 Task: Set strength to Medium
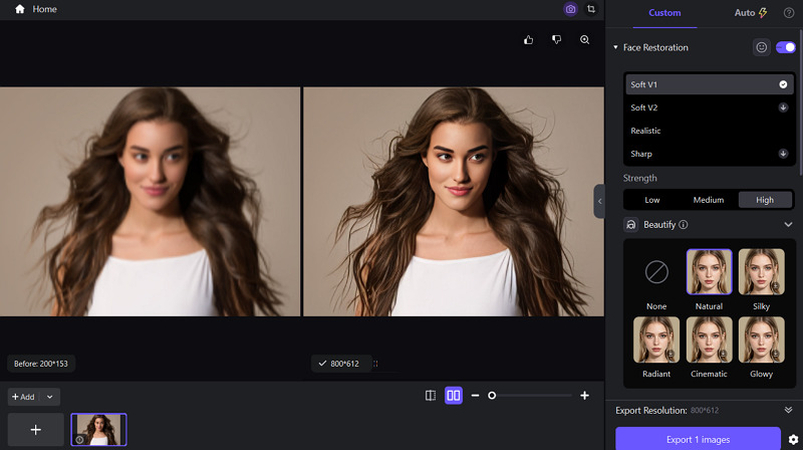pos(708,200)
